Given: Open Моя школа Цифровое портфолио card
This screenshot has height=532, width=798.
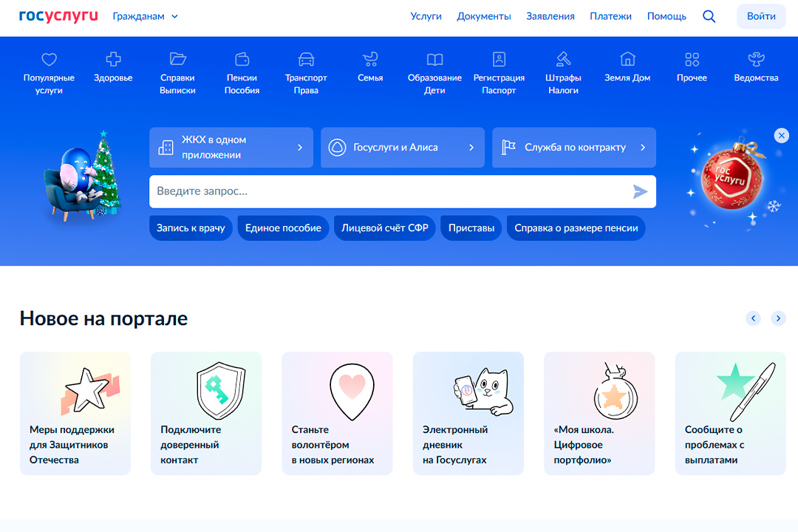Looking at the screenshot, I should click(599, 413).
